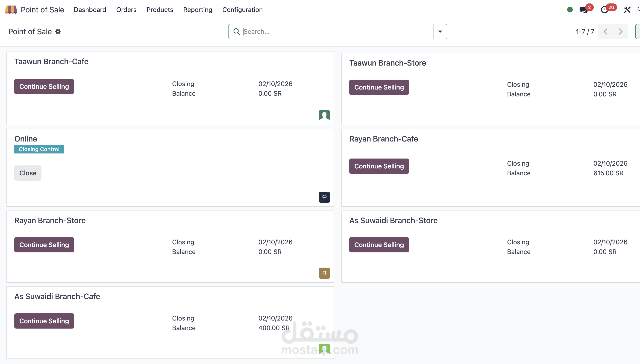640x364 pixels.
Task: Click the green online status dot
Action: click(570, 10)
